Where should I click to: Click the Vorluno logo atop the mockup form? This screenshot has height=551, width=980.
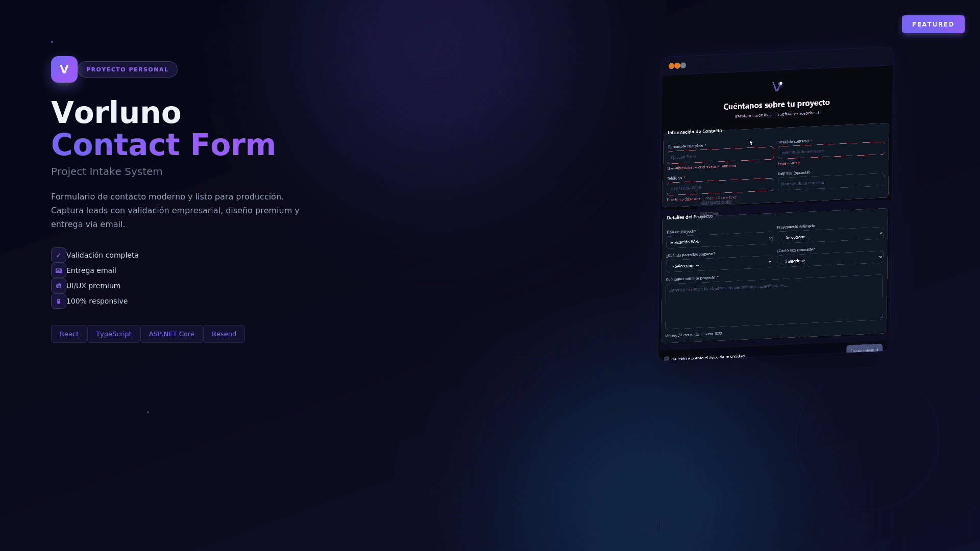coord(777,86)
